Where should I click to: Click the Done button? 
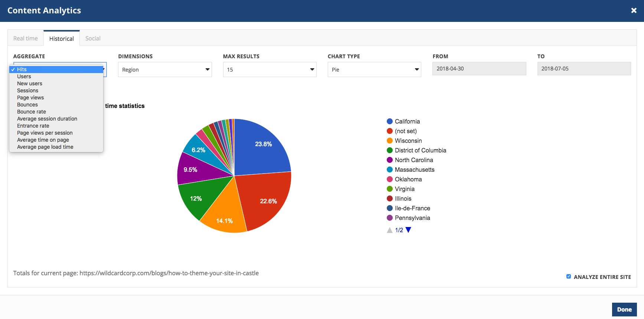click(x=624, y=309)
